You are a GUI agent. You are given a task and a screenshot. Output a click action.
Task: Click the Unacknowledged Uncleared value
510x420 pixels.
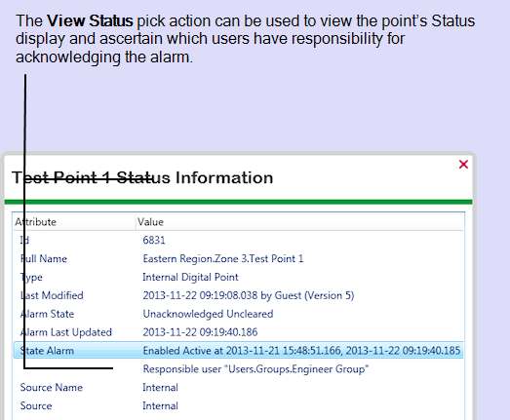click(x=208, y=314)
